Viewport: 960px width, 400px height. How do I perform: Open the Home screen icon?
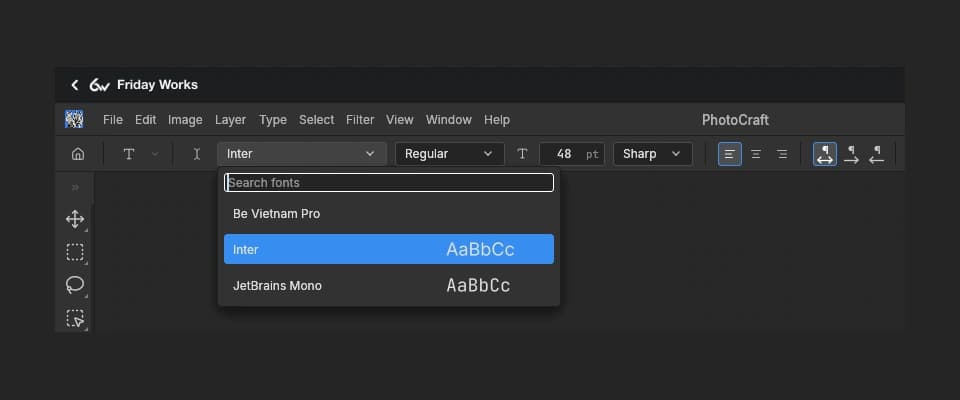(78, 154)
